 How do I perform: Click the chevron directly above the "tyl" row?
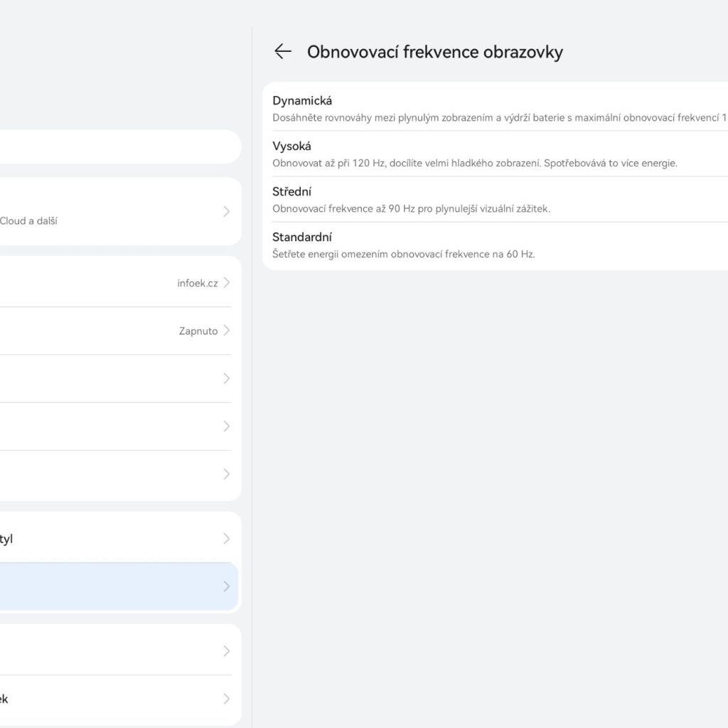pyautogui.click(x=226, y=473)
